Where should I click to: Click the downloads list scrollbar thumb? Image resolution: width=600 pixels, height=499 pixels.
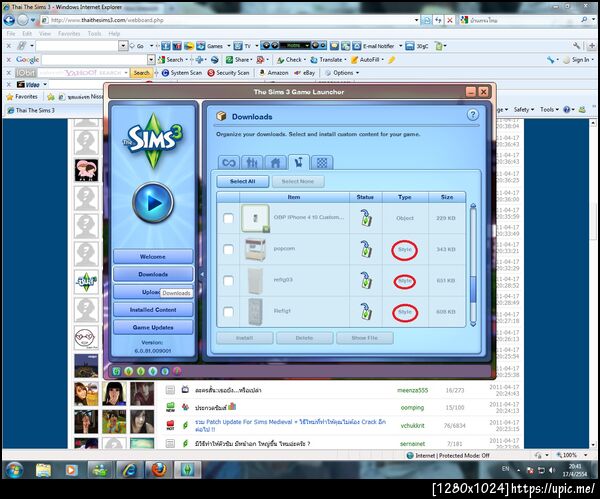473,290
